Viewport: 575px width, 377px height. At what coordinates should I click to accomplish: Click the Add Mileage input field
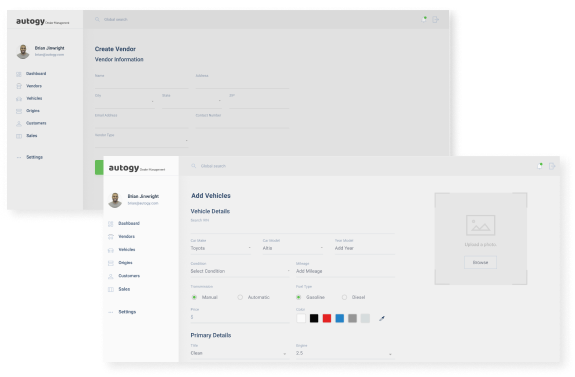(345, 271)
